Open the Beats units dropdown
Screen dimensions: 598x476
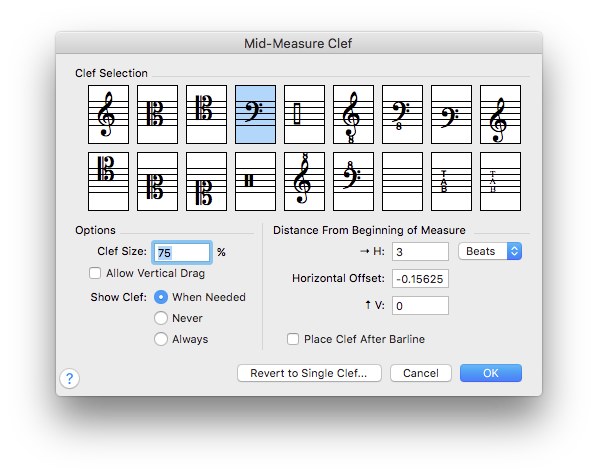(490, 251)
